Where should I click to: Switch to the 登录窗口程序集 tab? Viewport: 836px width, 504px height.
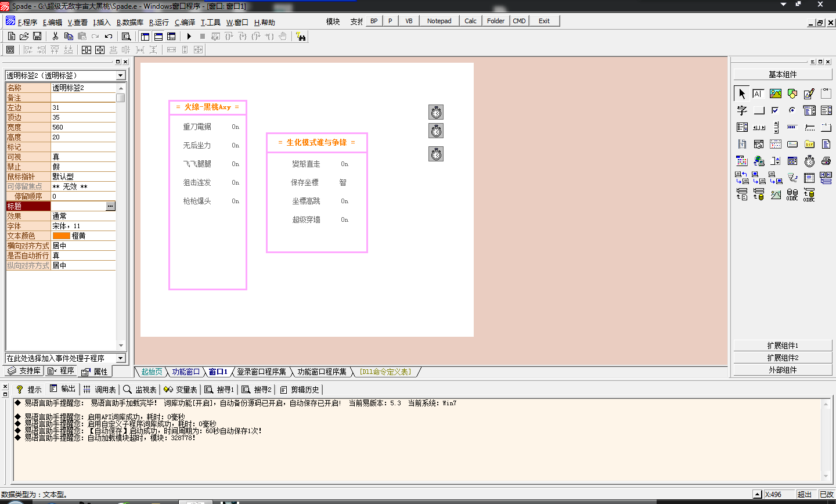[261, 372]
